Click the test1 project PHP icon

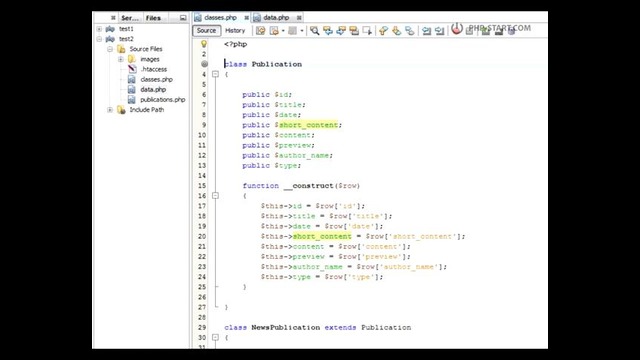[110, 29]
